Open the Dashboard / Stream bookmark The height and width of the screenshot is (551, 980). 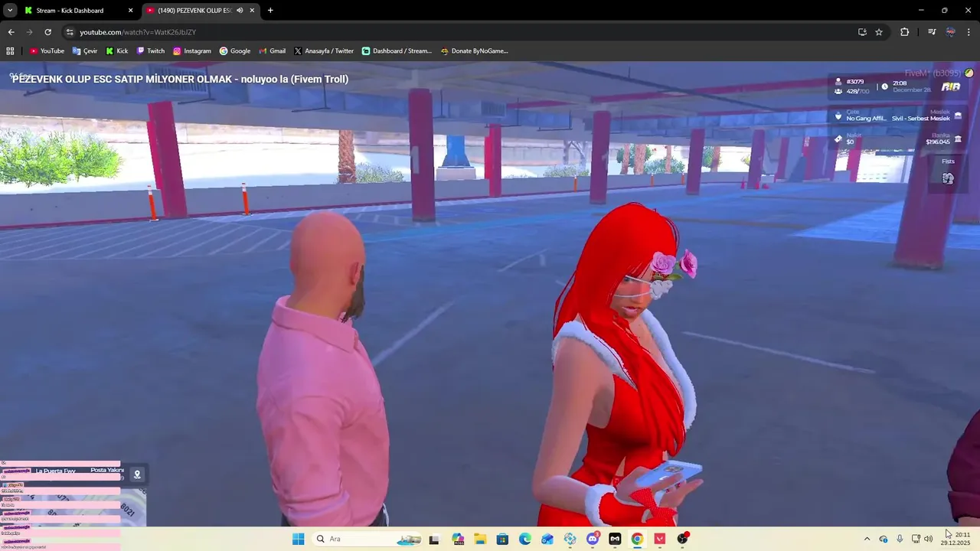click(x=397, y=51)
